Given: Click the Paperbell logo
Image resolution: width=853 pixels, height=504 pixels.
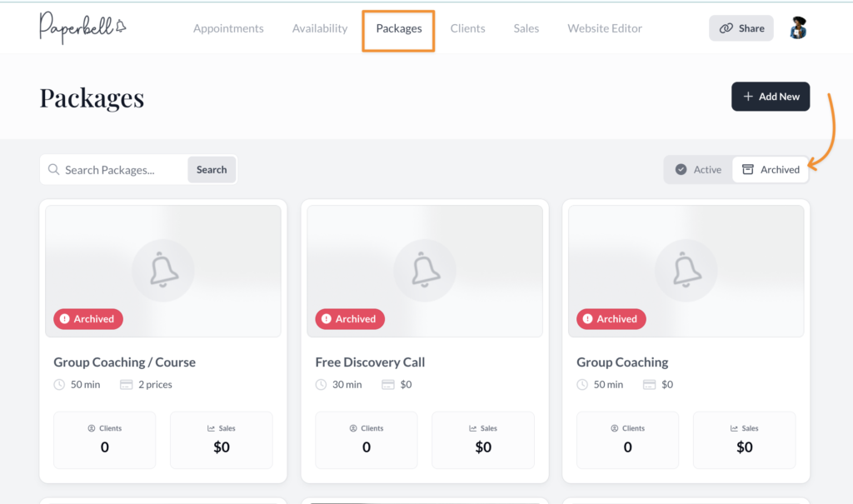Looking at the screenshot, I should 82,27.
